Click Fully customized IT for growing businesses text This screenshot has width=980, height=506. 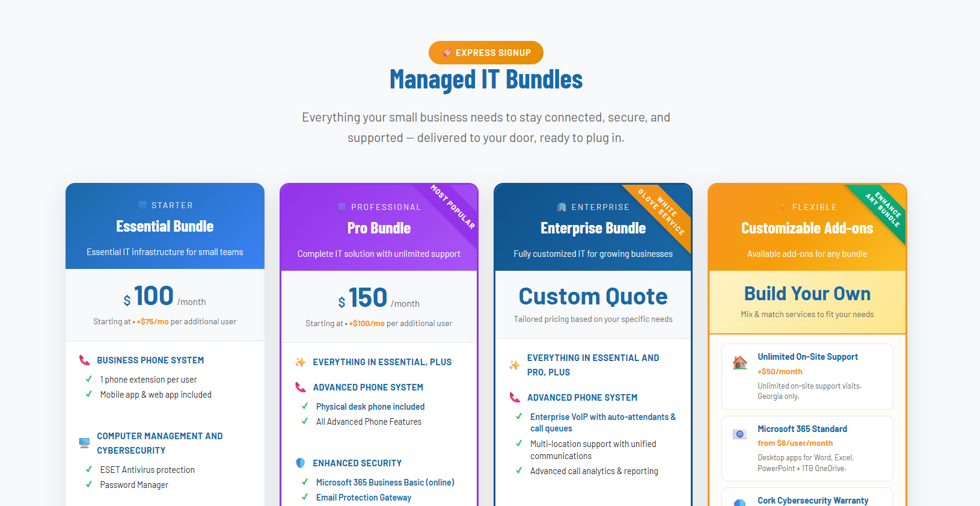point(593,254)
